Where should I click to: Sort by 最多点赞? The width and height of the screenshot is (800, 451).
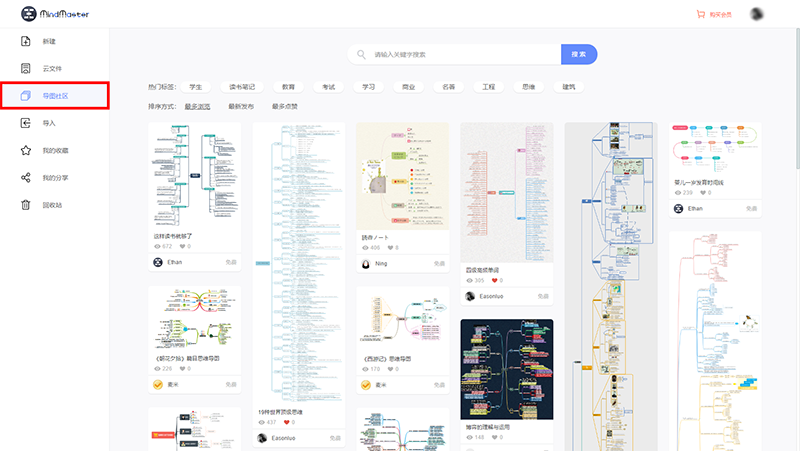point(285,107)
